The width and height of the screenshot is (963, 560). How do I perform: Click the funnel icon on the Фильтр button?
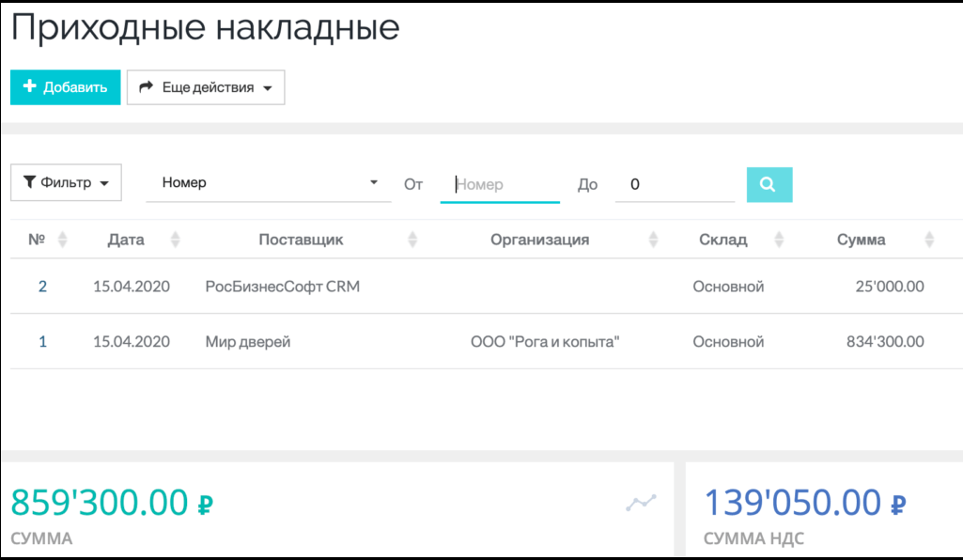31,181
